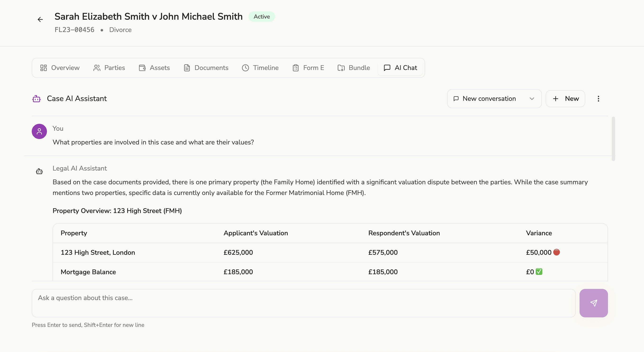
Task: Click the send message paper-plane button
Action: [x=593, y=303]
